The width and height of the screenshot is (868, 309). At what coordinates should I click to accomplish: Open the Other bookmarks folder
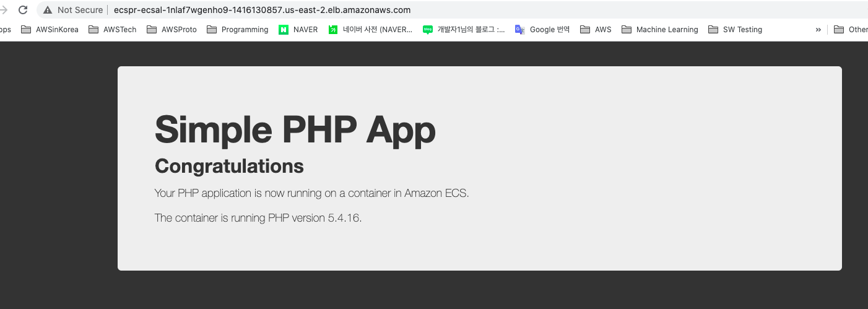[851, 29]
